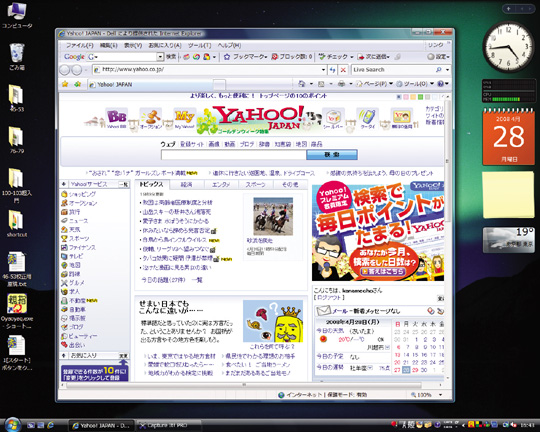Image resolution: width=540 pixels, height=432 pixels.
Task: Click the sidebar analog clock gadget
Action: pyautogui.click(x=508, y=47)
